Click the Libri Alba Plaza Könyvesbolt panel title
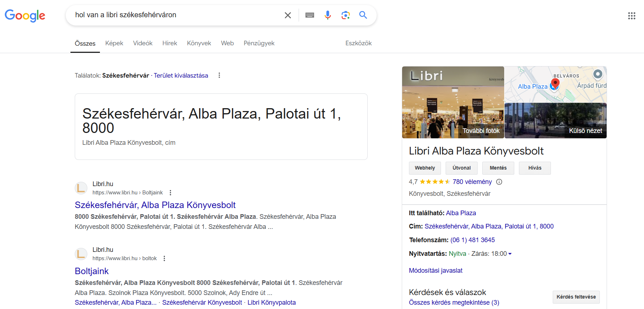Screen dimensions: 644x309 pyautogui.click(x=476, y=151)
